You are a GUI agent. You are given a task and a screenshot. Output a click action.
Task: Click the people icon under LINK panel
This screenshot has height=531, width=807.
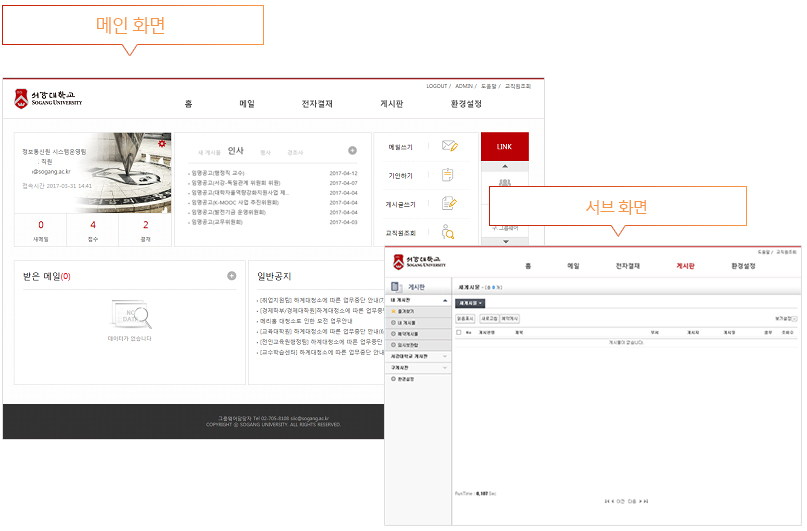point(505,182)
